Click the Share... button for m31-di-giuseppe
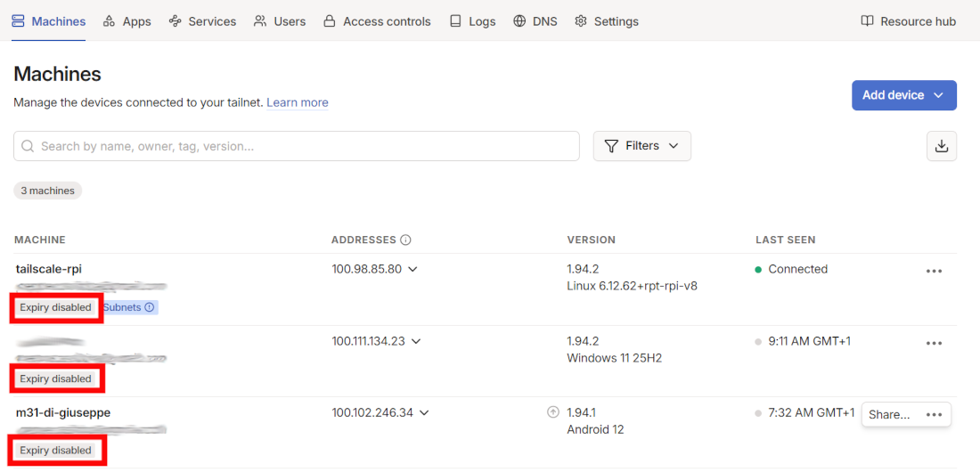The width and height of the screenshot is (980, 472). point(888,414)
